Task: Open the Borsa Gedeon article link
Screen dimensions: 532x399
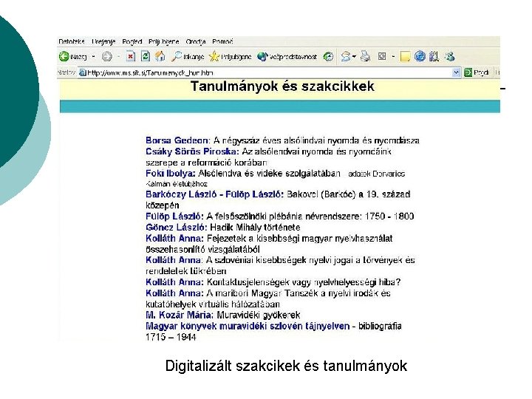Action: (x=177, y=140)
